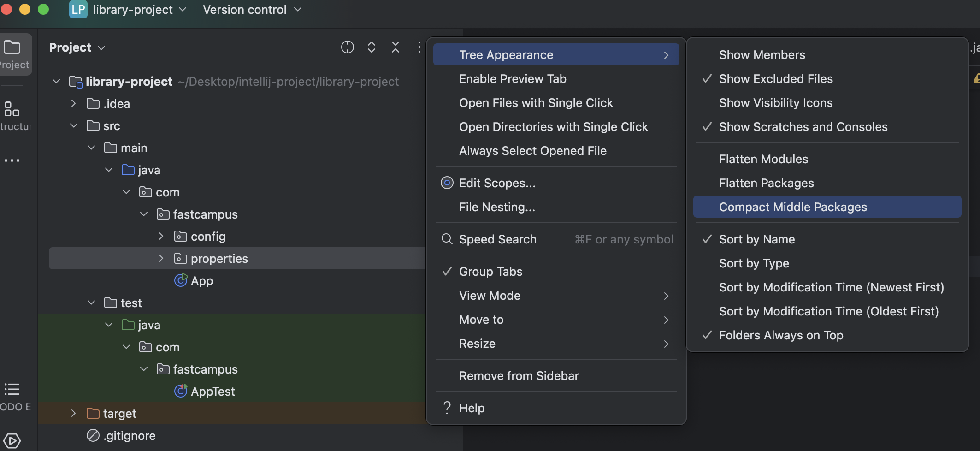Viewport: 980px width, 451px height.
Task: Open the Version control dropdown
Action: [252, 10]
